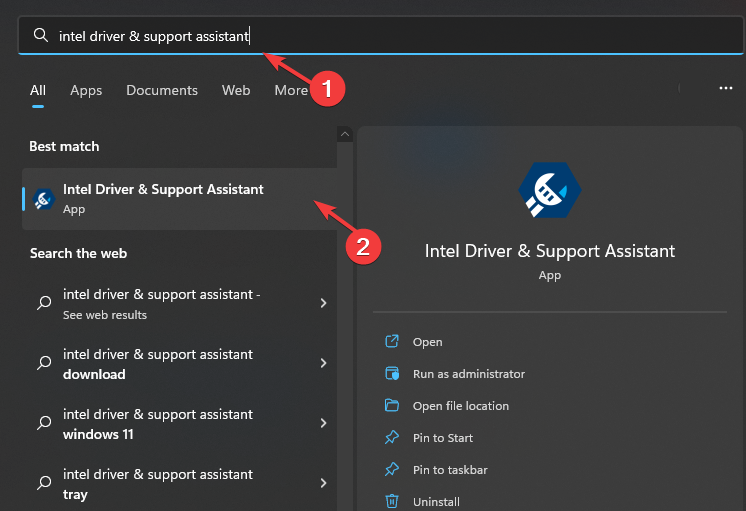Select the 'download' web suggestion
746x511 pixels.
tap(179, 364)
